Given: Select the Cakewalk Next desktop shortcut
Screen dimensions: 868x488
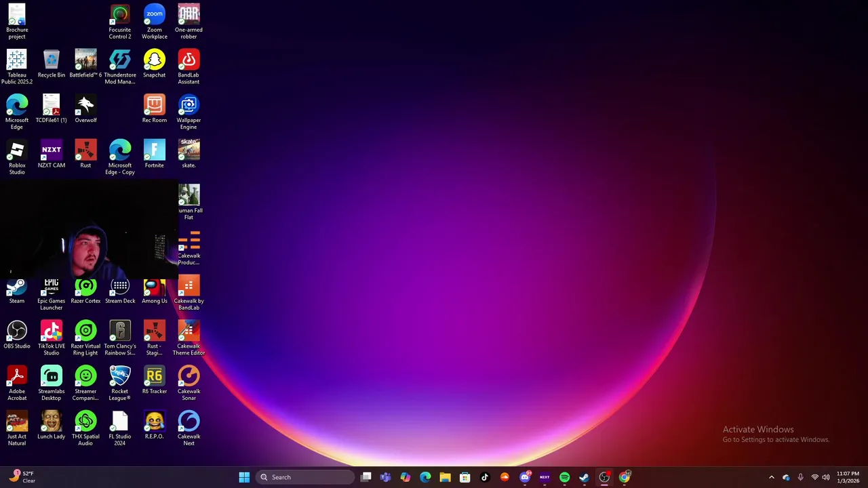Looking at the screenshot, I should pos(189,428).
